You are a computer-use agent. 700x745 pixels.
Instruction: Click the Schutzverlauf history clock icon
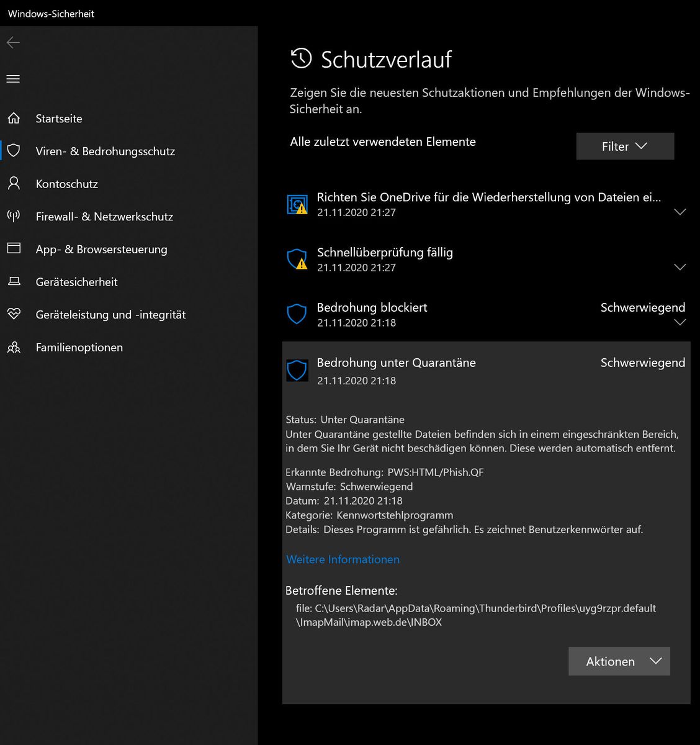point(302,59)
